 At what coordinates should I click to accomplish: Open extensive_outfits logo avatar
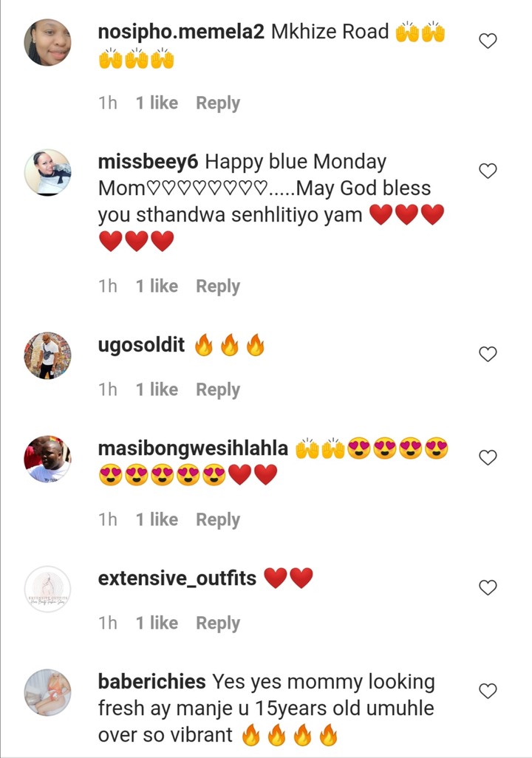coord(47,590)
